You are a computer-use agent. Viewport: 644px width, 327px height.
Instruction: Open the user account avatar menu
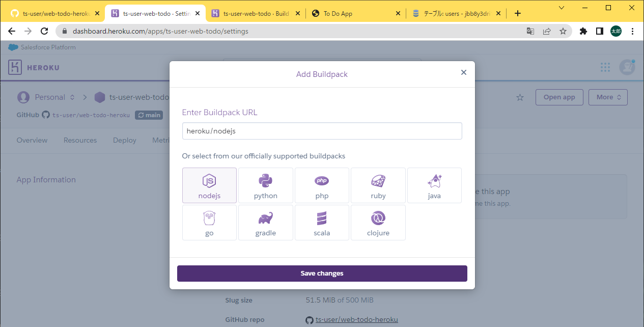627,67
